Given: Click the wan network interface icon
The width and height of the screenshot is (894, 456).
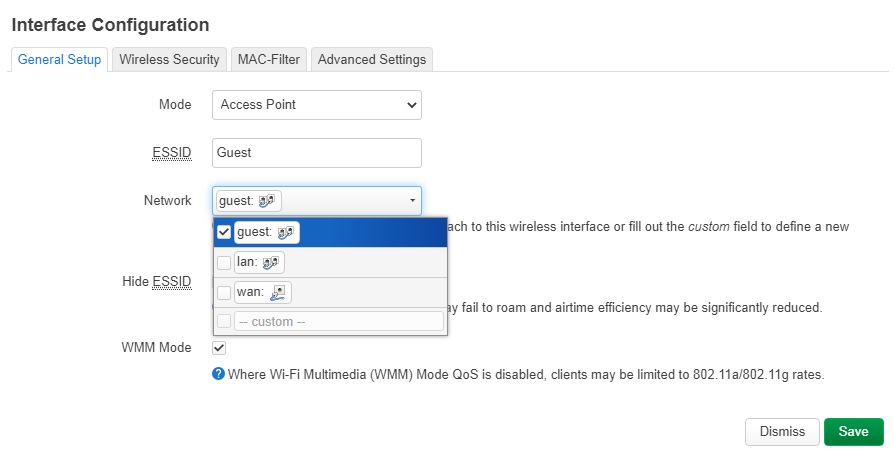Looking at the screenshot, I should 279,292.
